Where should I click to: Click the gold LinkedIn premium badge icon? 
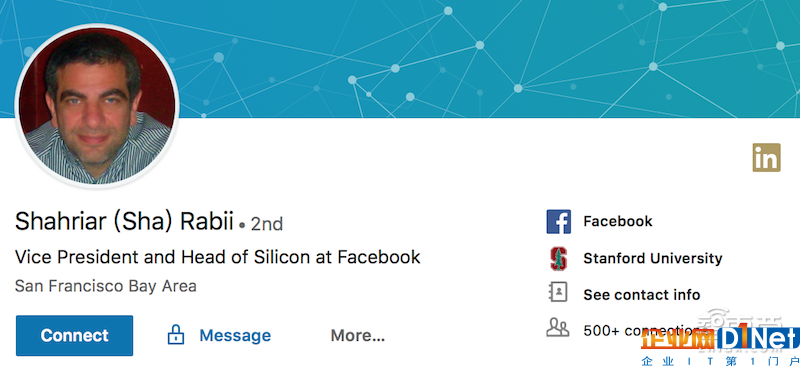(766, 157)
